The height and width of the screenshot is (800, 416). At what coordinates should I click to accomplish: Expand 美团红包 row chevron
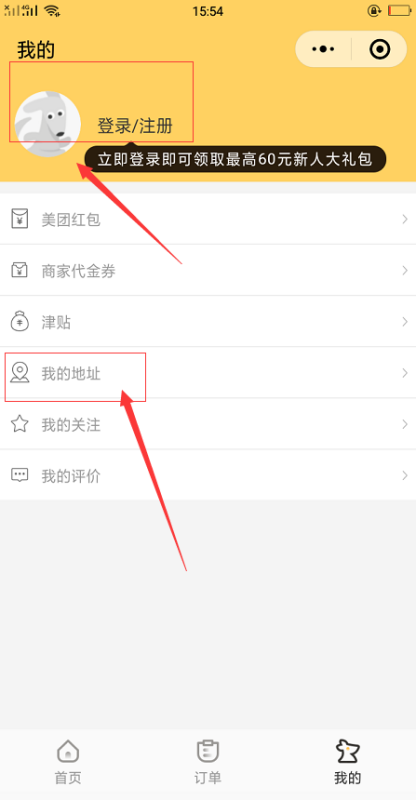[x=405, y=219]
